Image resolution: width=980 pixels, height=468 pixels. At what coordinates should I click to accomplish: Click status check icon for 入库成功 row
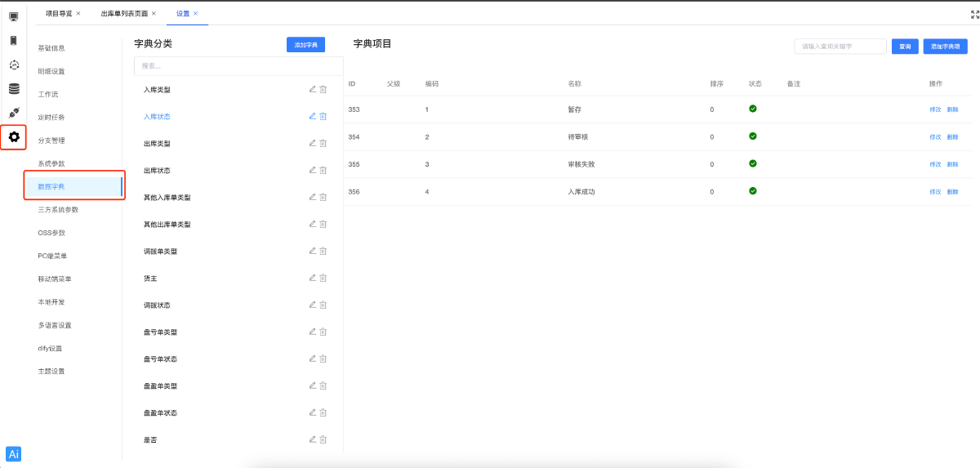(753, 190)
